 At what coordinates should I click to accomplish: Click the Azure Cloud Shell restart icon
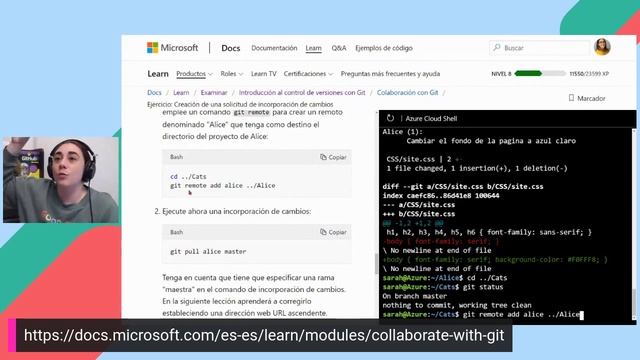coord(390,118)
